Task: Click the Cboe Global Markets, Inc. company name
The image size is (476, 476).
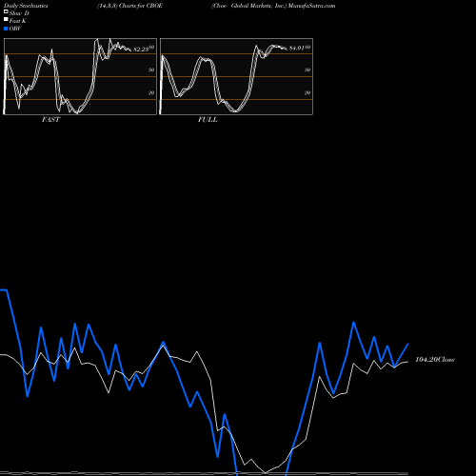Action: (249, 6)
